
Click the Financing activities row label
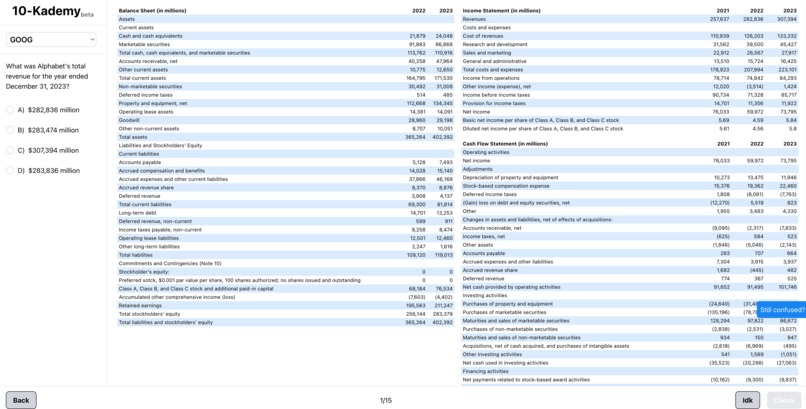(485, 371)
